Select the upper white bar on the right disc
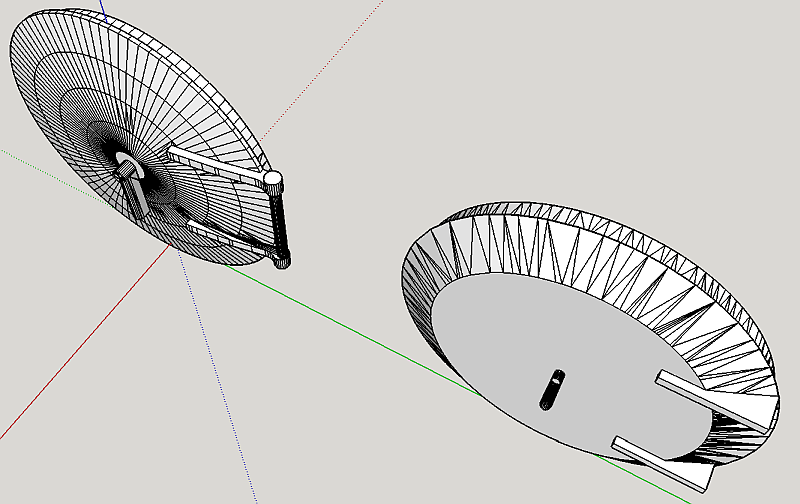 tap(718, 401)
